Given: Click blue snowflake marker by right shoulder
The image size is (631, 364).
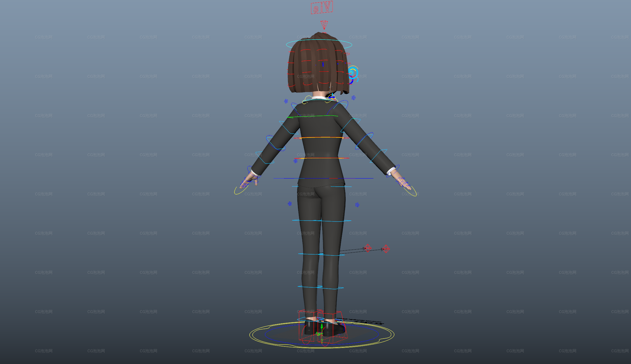Looking at the screenshot, I should coord(354,98).
